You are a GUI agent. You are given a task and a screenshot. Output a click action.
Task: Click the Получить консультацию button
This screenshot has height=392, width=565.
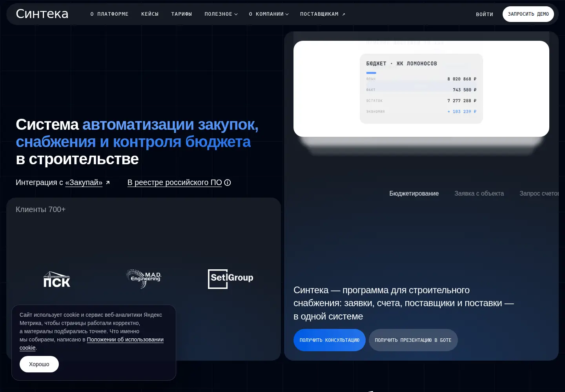pos(330,340)
